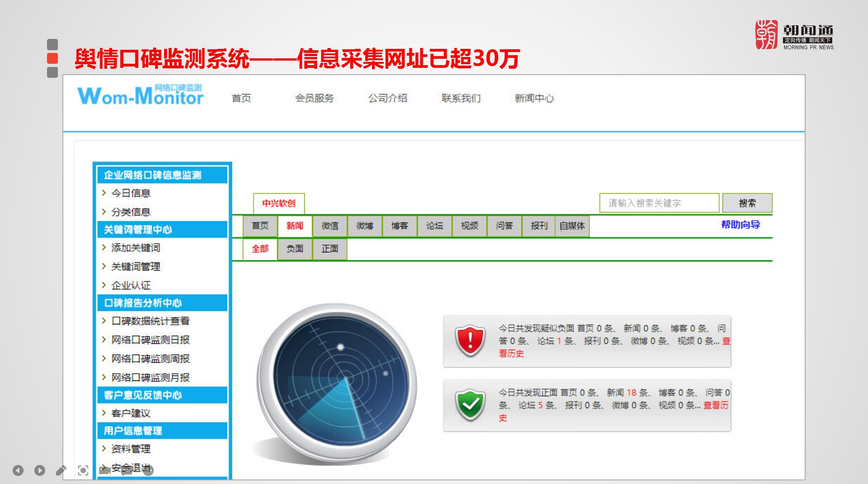Screen dimensions: 868x484
Task: Click the 企业网络口碑信息监测 section header
Action: (162, 175)
